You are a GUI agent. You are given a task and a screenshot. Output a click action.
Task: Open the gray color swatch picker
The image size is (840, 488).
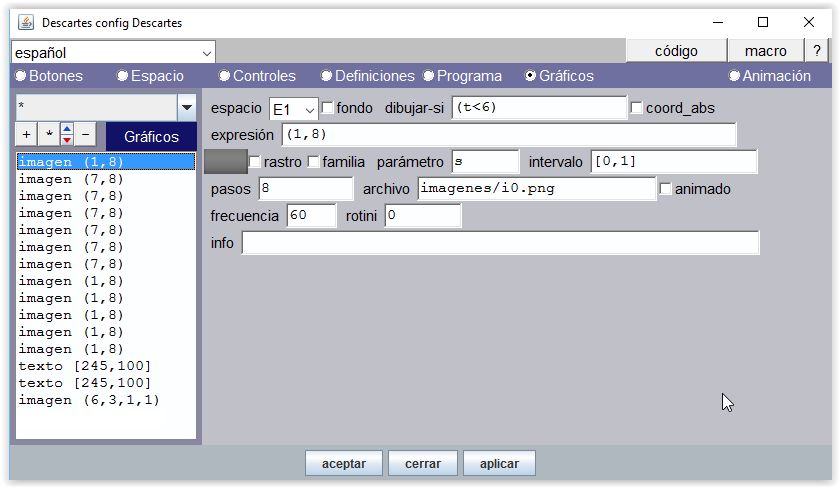point(225,162)
